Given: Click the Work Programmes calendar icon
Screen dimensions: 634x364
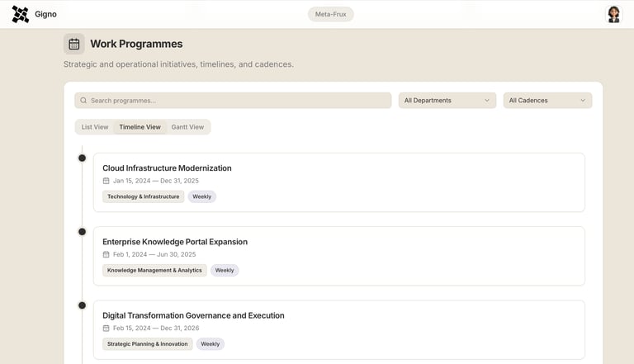Looking at the screenshot, I should 74,44.
